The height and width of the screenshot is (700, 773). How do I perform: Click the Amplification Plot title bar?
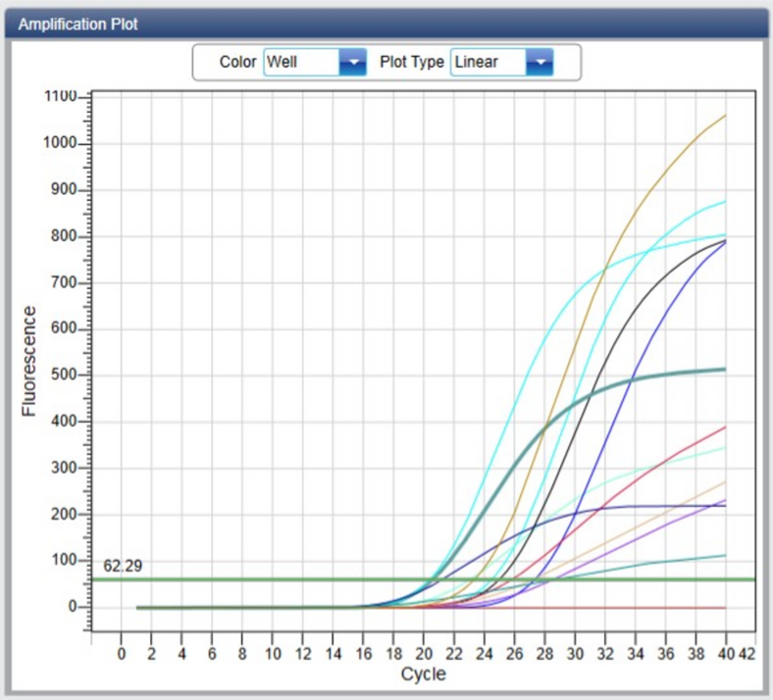(x=386, y=24)
